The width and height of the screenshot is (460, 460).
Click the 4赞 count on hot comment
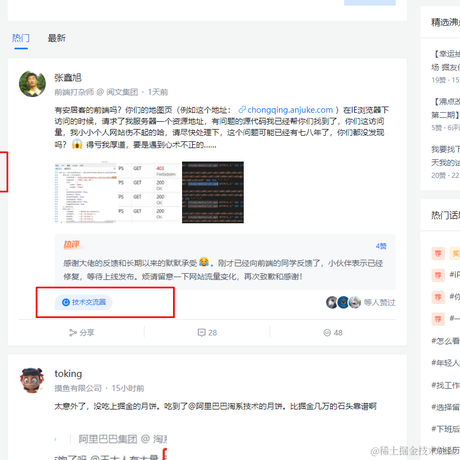pyautogui.click(x=381, y=246)
